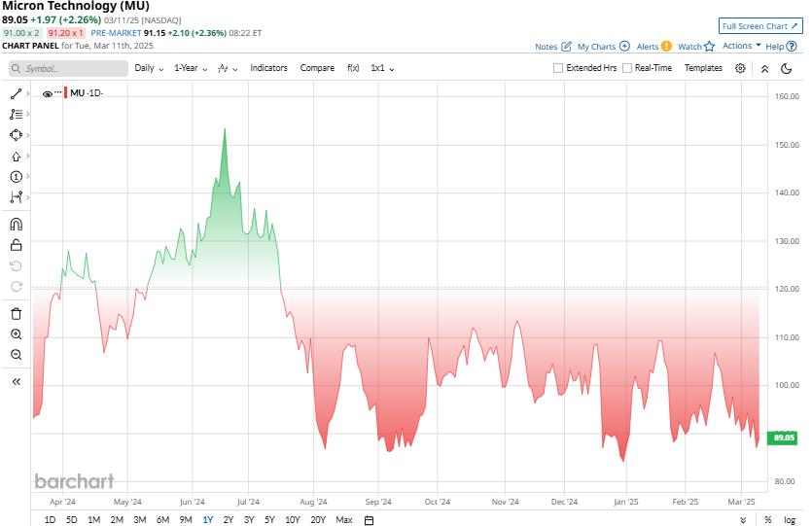The image size is (812, 526).
Task: Select the measure/projection tool
Action: tap(17, 197)
